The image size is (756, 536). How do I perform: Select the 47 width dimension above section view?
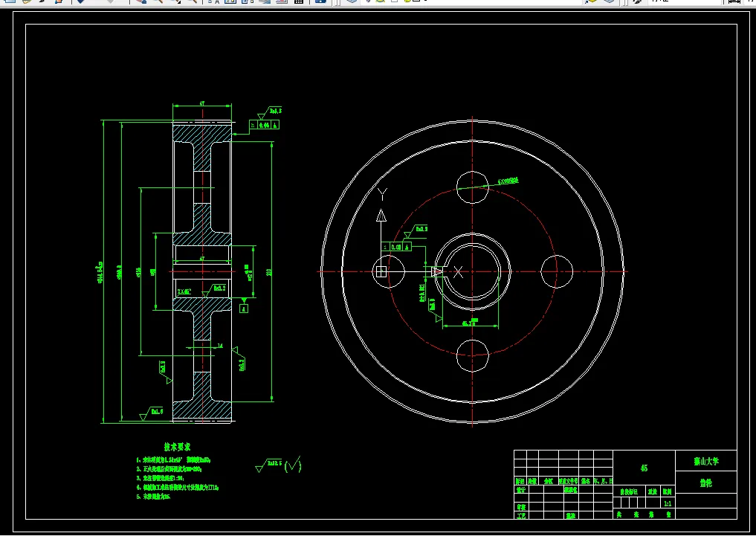tap(202, 103)
